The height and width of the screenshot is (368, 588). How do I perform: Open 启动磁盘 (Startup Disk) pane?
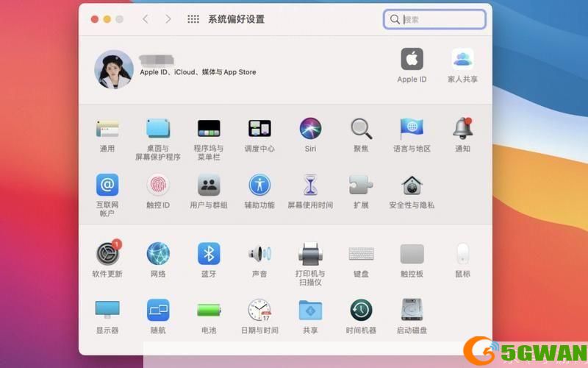(412, 310)
